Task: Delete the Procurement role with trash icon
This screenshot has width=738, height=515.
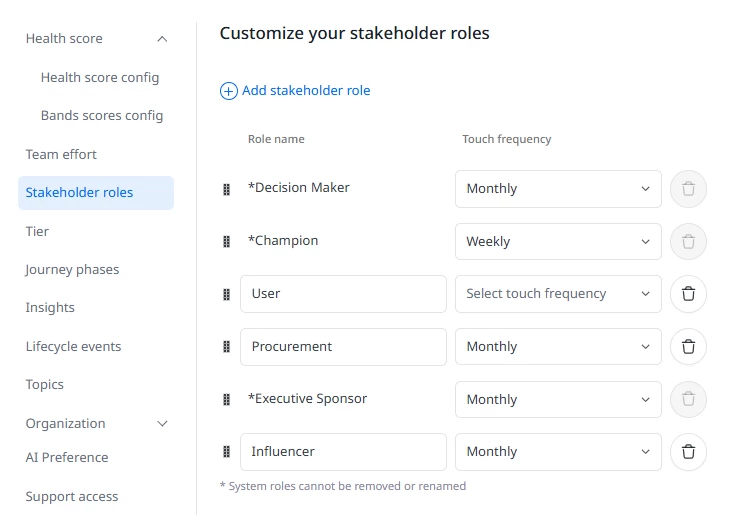Action: click(x=688, y=346)
